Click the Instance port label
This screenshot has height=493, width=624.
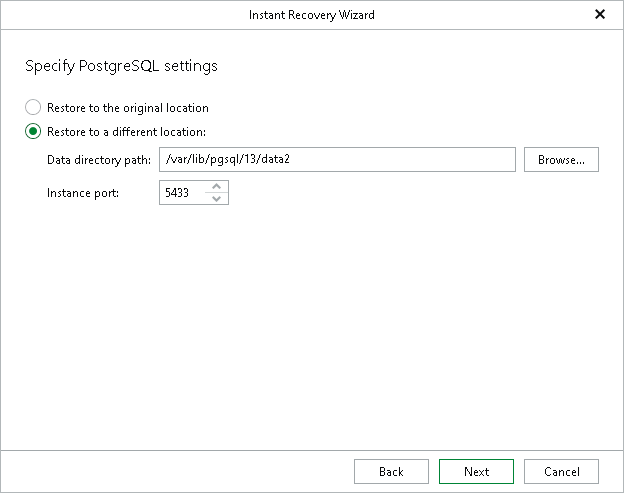(x=83, y=192)
